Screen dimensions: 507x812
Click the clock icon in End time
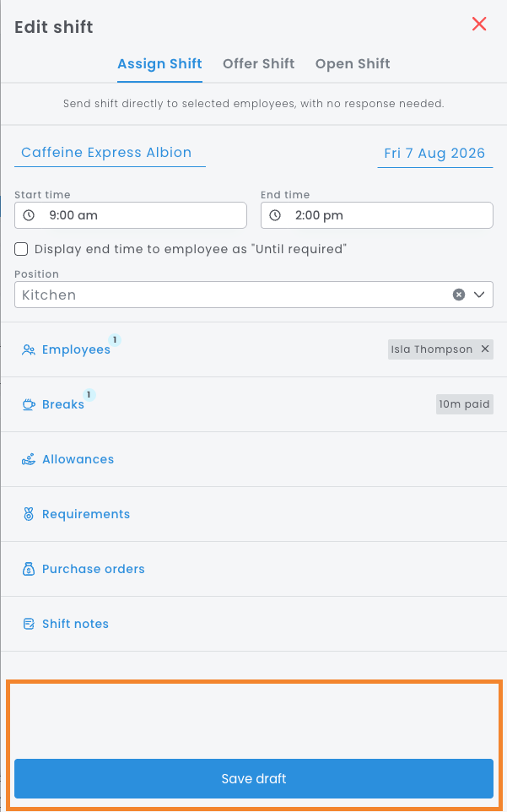pyautogui.click(x=275, y=215)
